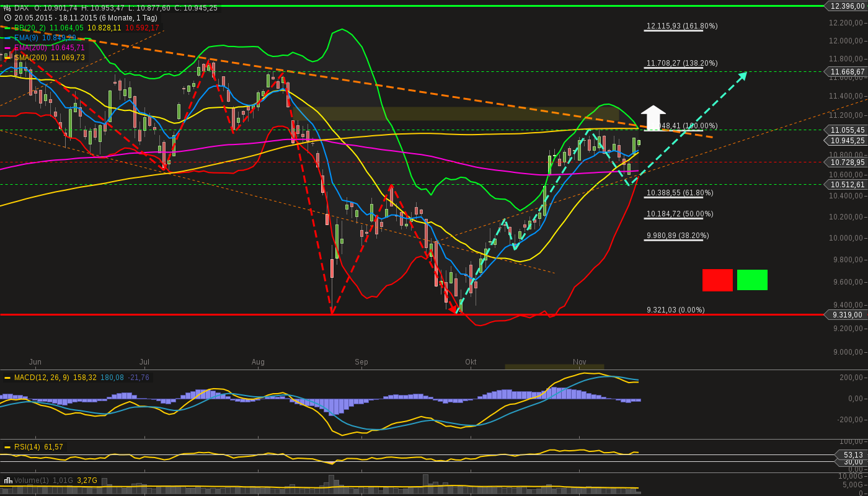
Task: Click the 11.668,67 price label on axis
Action: (847, 72)
